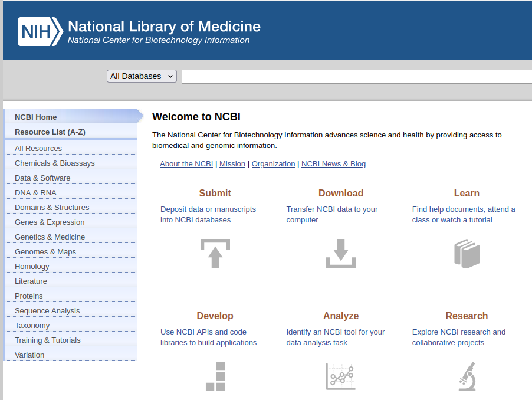The height and width of the screenshot is (400, 532).
Task: Click the Submit heading link
Action: tap(215, 193)
